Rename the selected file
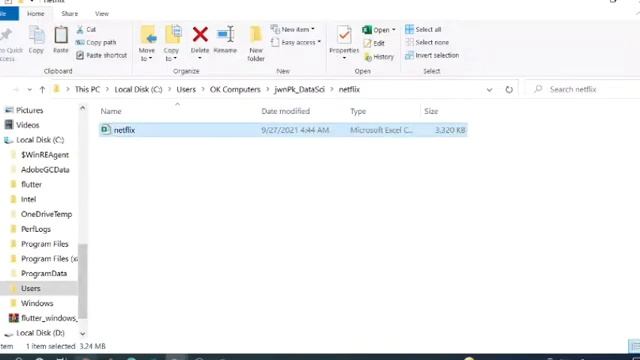This screenshot has height=360, width=640. (225, 40)
